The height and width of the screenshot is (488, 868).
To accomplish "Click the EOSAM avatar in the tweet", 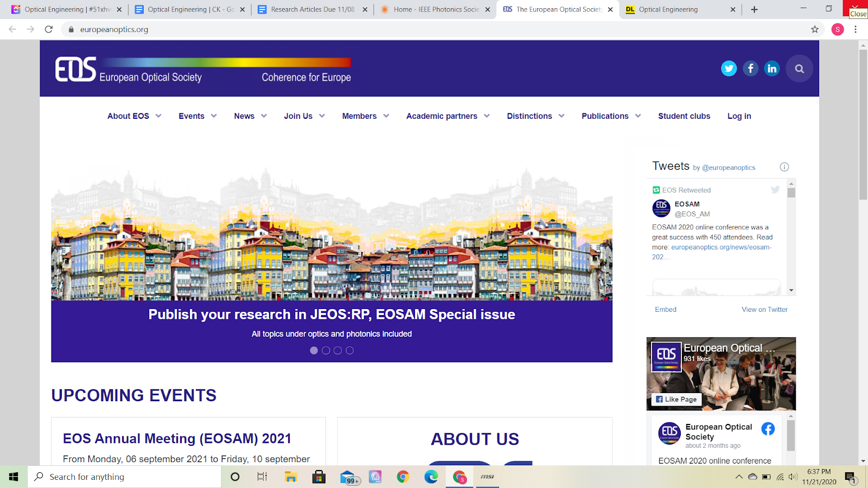I will 661,208.
